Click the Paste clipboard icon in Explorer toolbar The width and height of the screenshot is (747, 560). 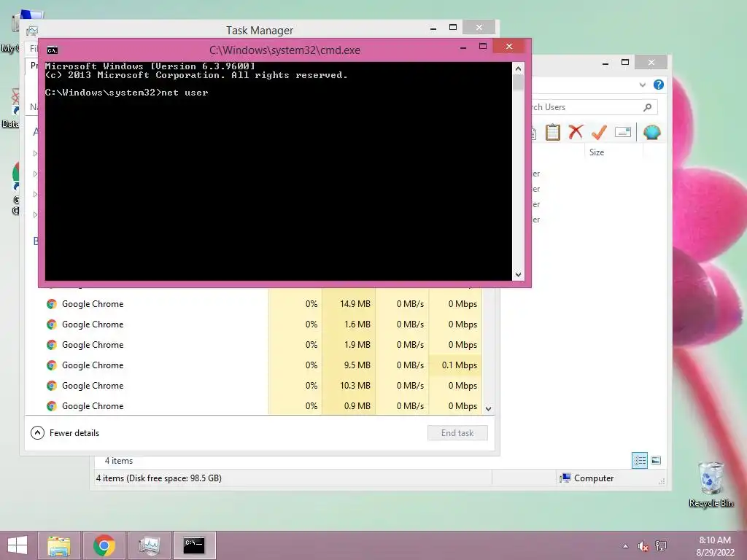tap(553, 133)
